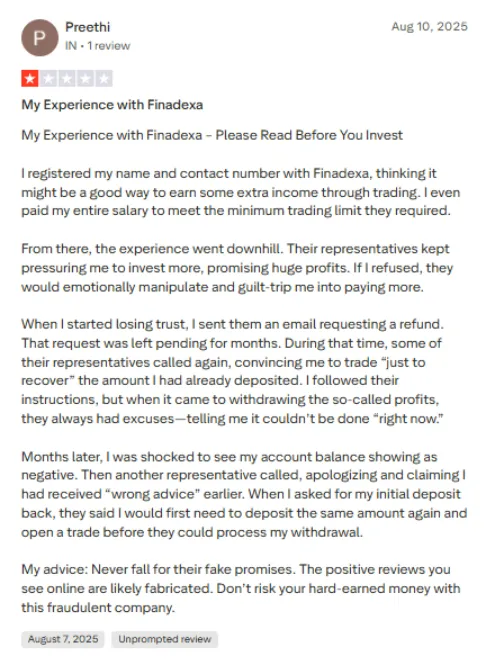486x659 pixels.
Task: Click the "Unprompted review" label badge
Action: (x=164, y=639)
